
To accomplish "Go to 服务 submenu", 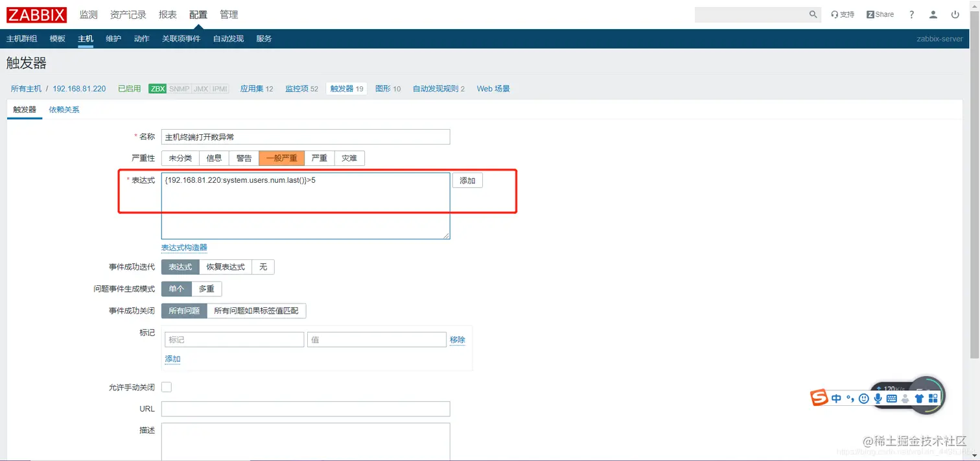I will [x=264, y=39].
